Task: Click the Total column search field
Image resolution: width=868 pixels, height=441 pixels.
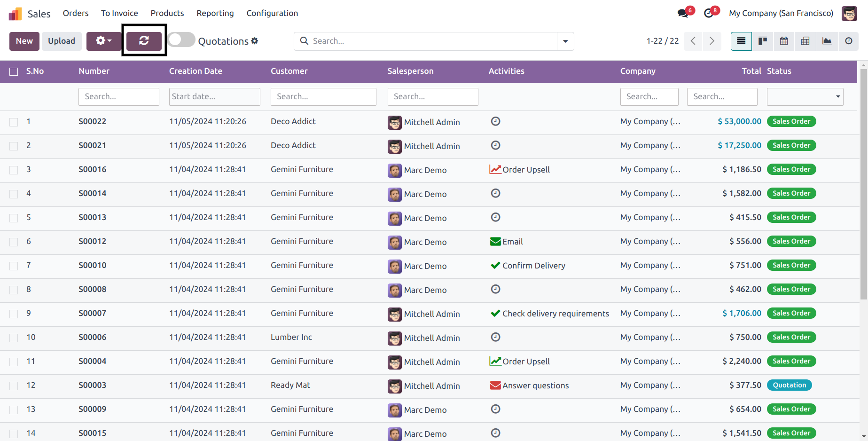Action: click(722, 96)
